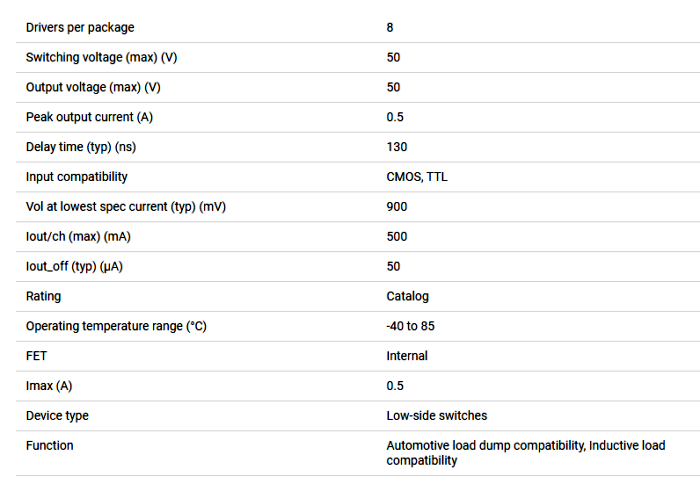Click the delay time value 130

[397, 147]
